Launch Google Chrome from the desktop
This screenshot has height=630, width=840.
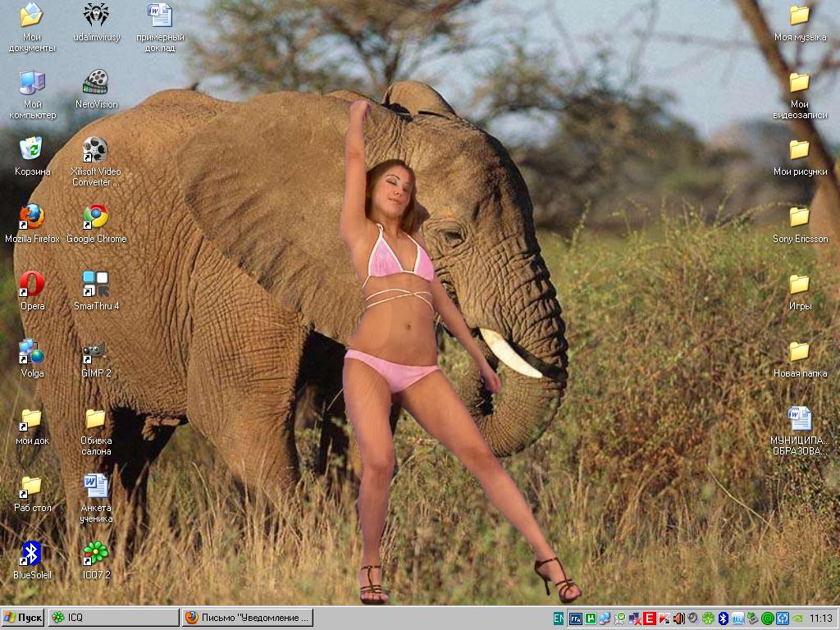(96, 217)
